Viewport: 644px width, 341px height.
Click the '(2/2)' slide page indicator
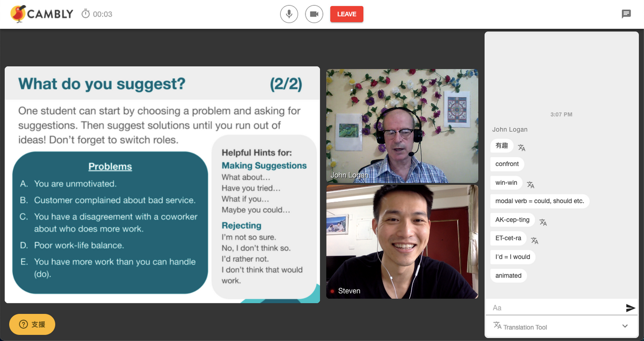[286, 85]
